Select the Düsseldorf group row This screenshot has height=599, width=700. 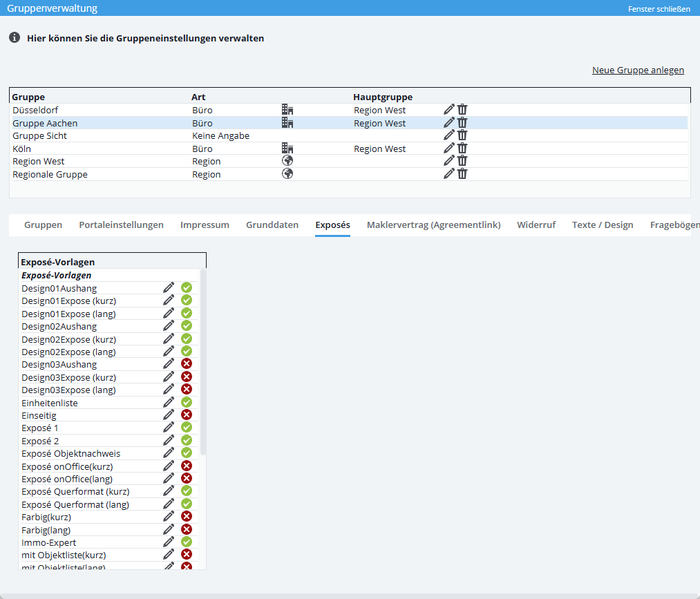pos(348,110)
